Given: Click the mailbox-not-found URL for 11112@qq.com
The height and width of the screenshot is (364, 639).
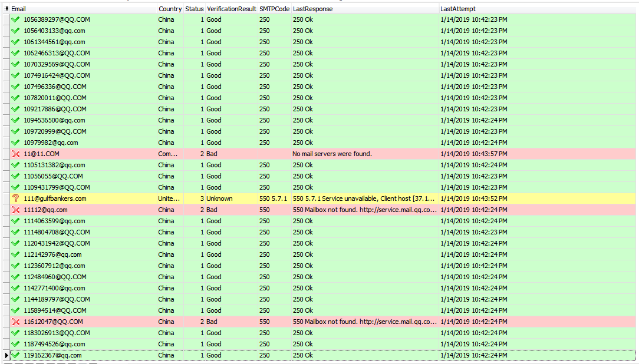Looking at the screenshot, I should [395, 210].
